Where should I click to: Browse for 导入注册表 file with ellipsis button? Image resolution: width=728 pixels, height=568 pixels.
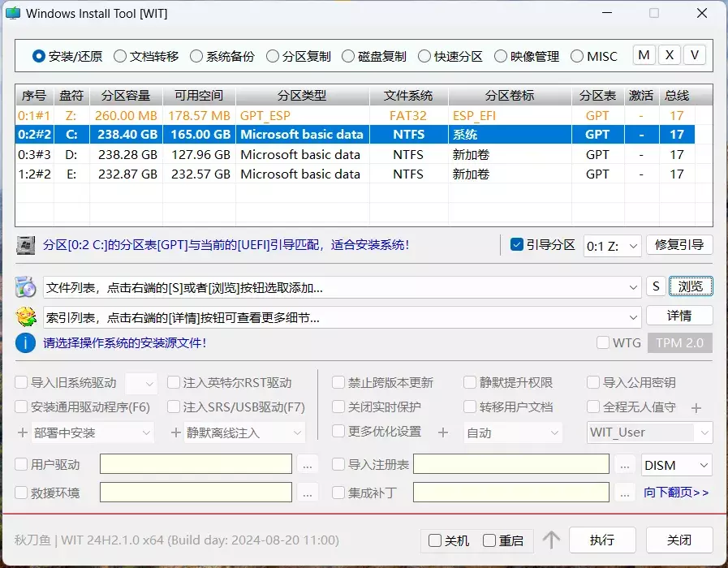(625, 464)
